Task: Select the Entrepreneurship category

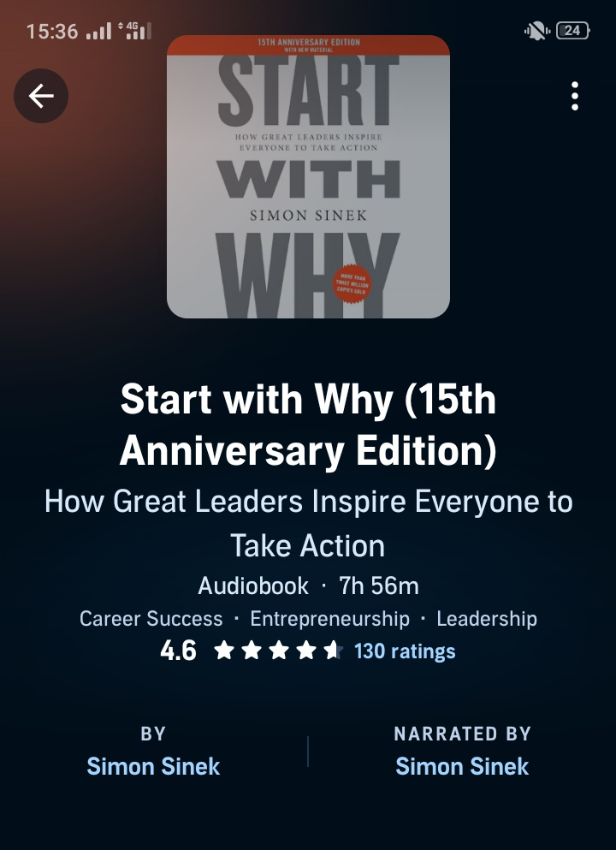Action: click(330, 619)
